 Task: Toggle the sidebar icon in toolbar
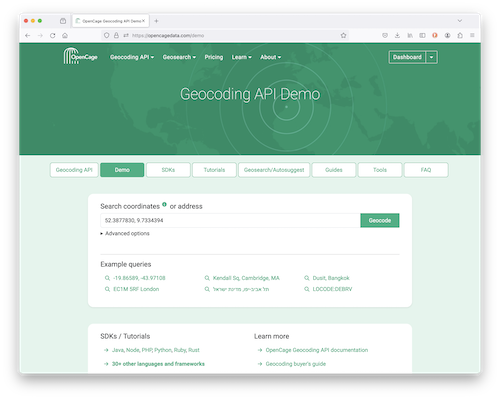pyautogui.click(x=422, y=35)
